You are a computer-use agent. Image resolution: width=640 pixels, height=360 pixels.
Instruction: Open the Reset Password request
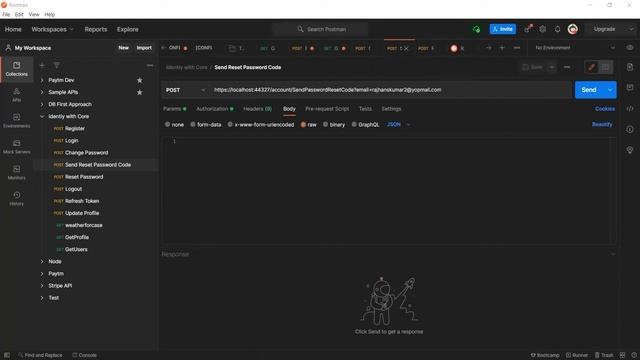coord(84,177)
